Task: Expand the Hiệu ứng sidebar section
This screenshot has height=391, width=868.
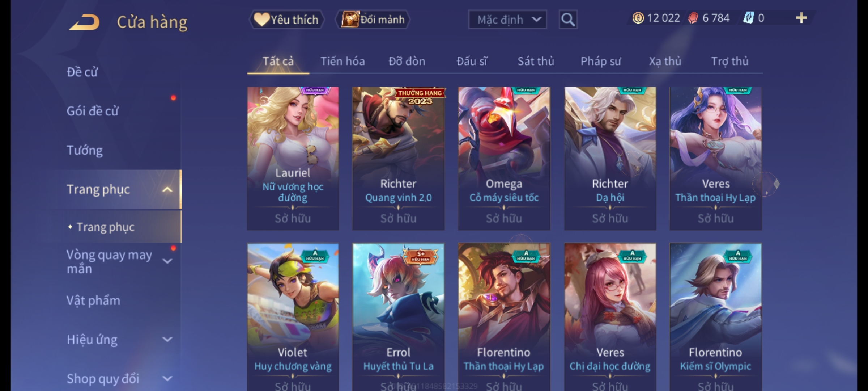Action: (x=167, y=340)
